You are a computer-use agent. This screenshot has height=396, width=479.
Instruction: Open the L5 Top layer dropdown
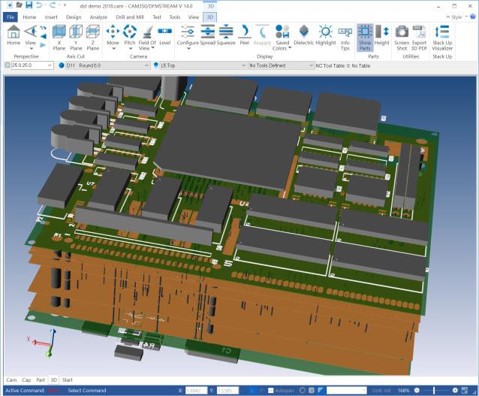pyautogui.click(x=199, y=66)
